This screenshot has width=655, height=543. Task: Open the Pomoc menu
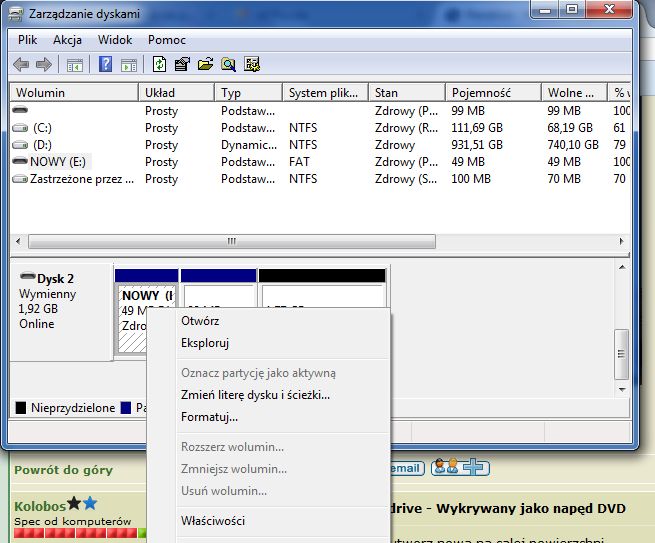tap(167, 40)
